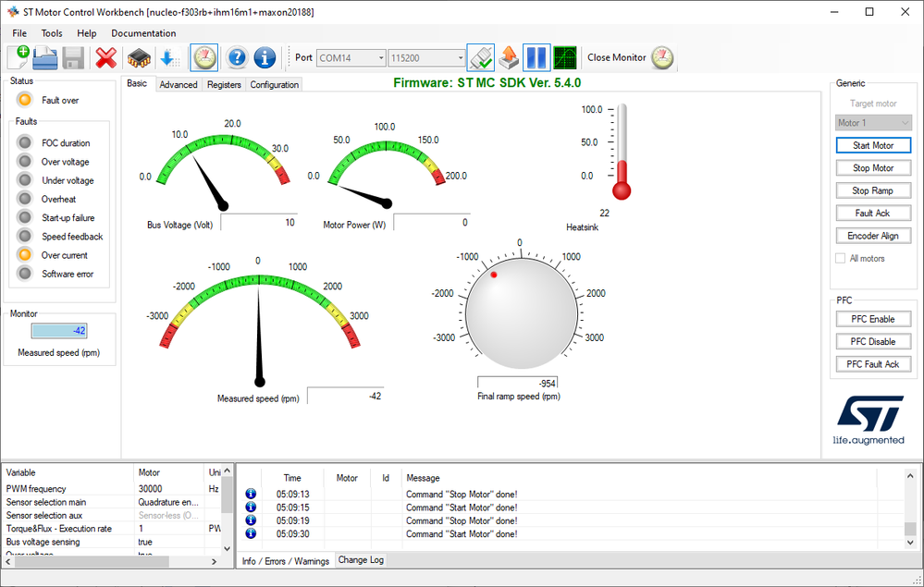Click the Final ramp speed value field

517,383
